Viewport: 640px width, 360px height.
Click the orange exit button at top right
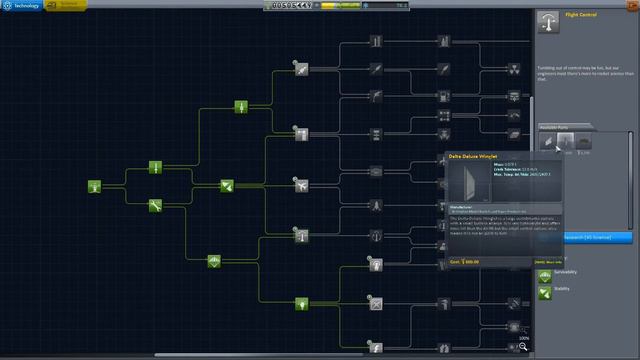633,5
